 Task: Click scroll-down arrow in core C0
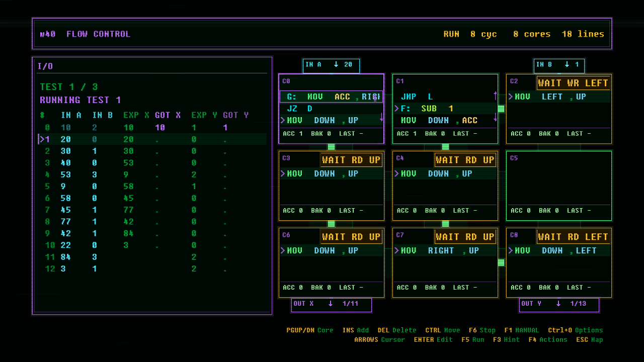[x=381, y=117]
